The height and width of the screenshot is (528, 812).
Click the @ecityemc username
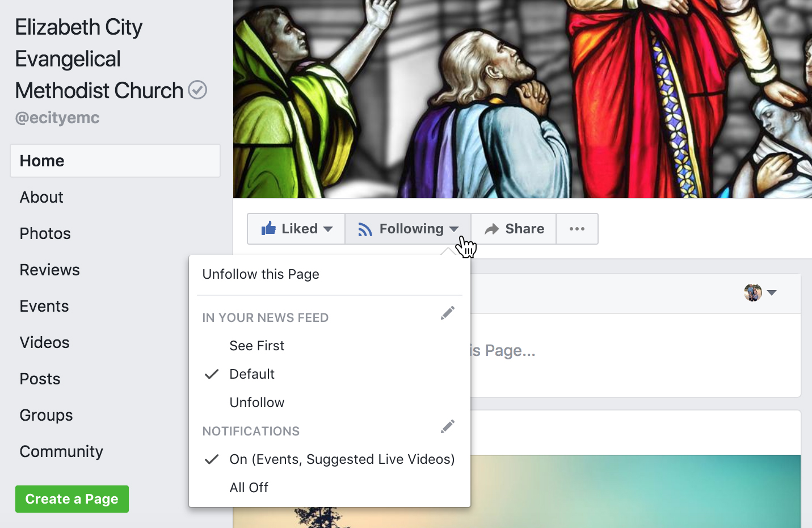click(57, 118)
